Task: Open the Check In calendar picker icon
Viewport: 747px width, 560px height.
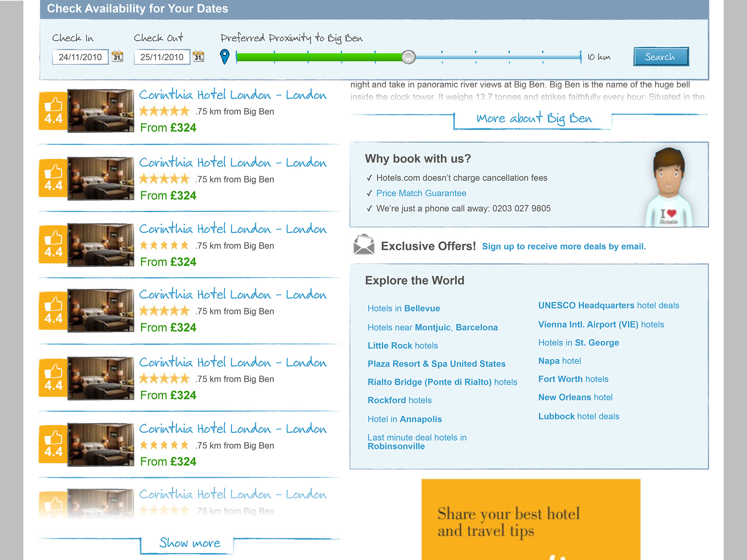Action: point(118,56)
